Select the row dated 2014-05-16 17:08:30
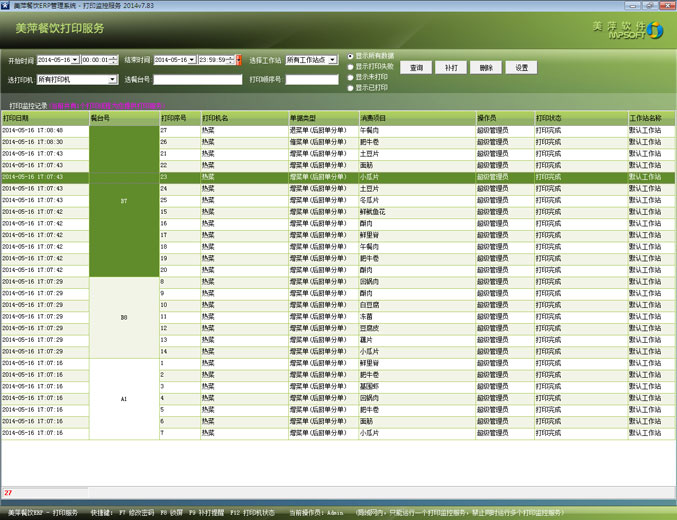 (338, 142)
